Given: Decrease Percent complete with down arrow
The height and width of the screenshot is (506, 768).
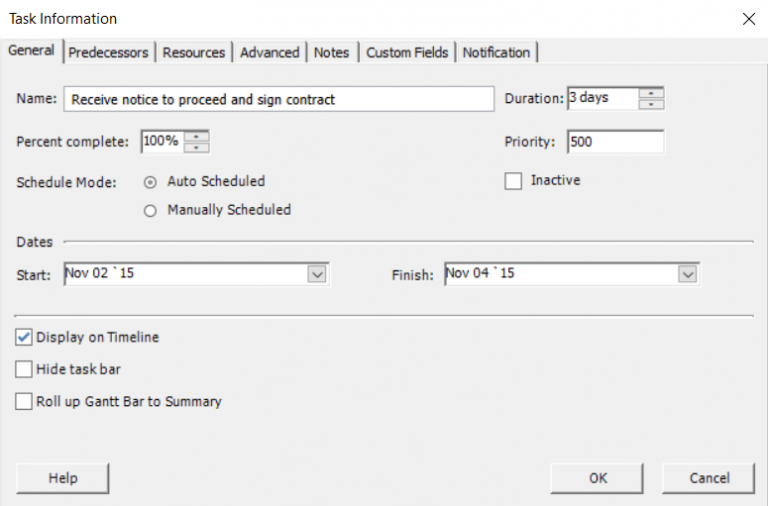Looking at the screenshot, I should pyautogui.click(x=197, y=147).
